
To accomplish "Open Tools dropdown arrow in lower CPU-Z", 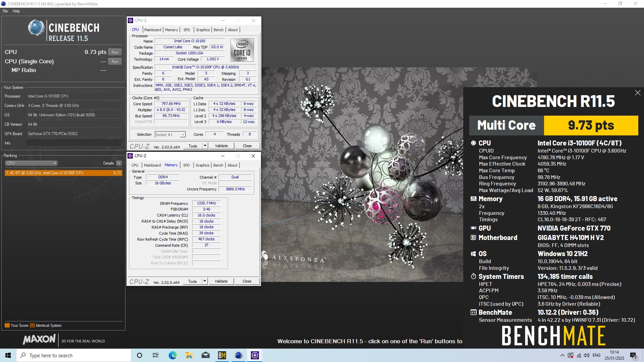I will point(205,282).
